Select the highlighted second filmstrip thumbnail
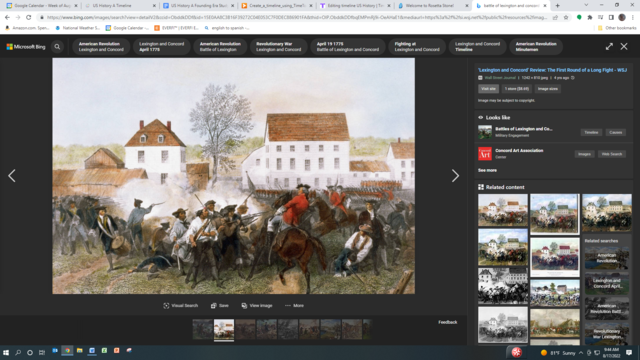 click(224, 329)
